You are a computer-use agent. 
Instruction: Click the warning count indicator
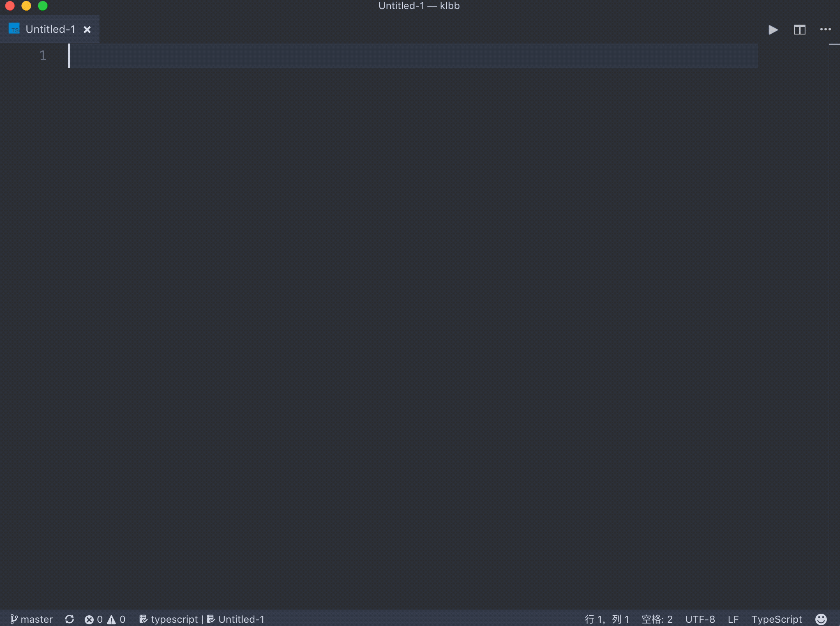[x=117, y=619]
